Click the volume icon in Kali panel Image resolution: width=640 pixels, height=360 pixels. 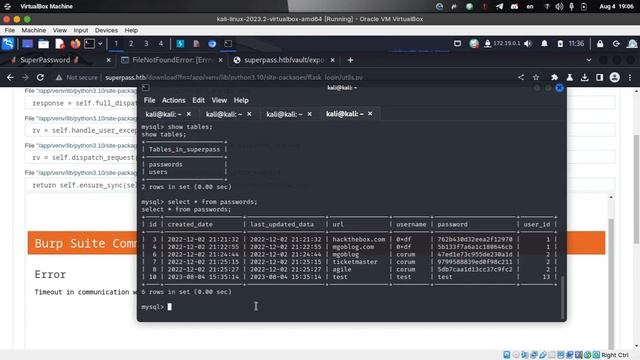(x=528, y=44)
